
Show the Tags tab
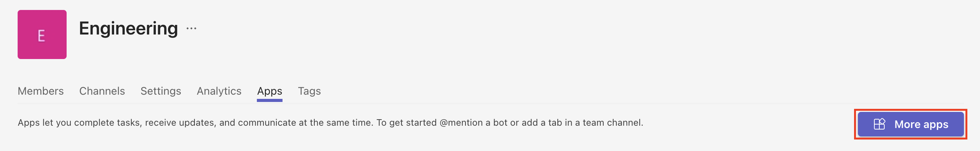pyautogui.click(x=309, y=91)
